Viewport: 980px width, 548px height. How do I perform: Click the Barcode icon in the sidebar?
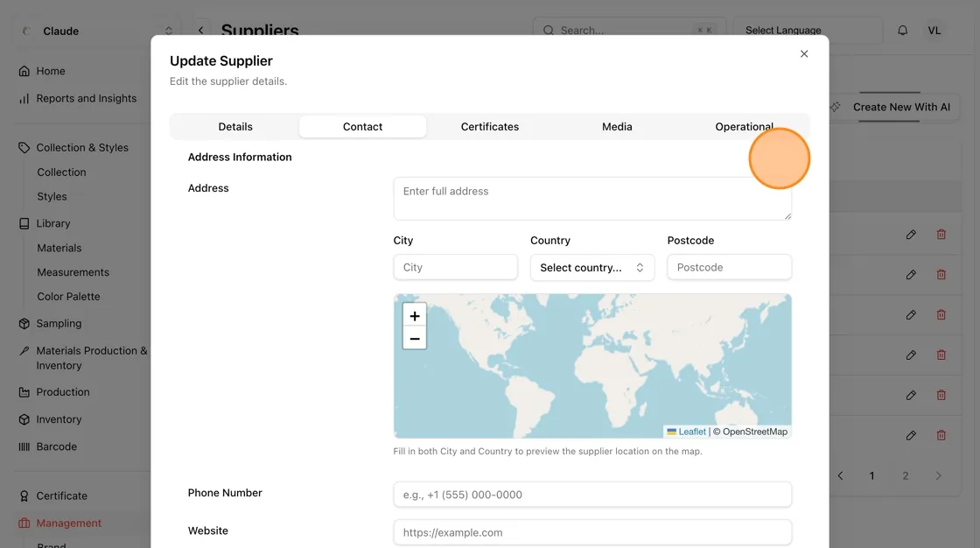click(24, 446)
